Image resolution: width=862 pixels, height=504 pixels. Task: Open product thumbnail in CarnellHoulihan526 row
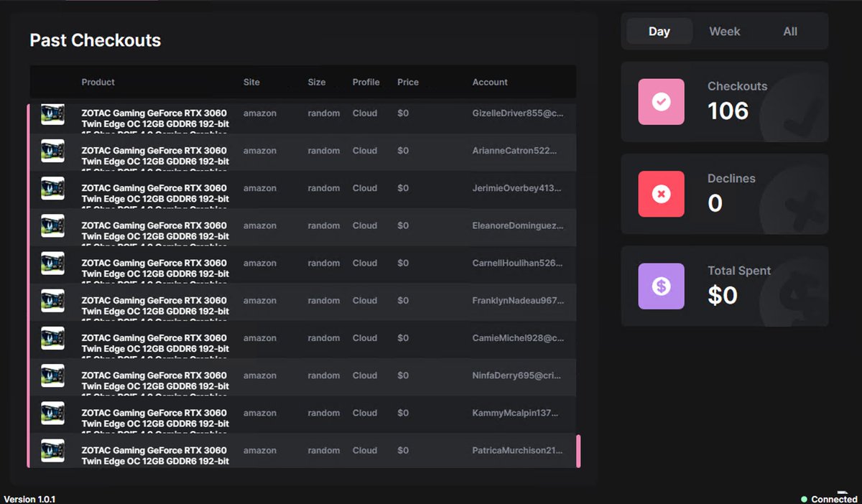tap(52, 263)
